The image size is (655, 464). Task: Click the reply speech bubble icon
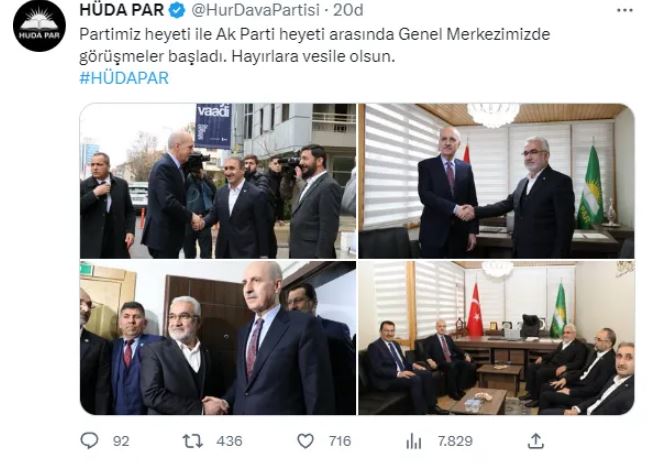[x=89, y=441]
